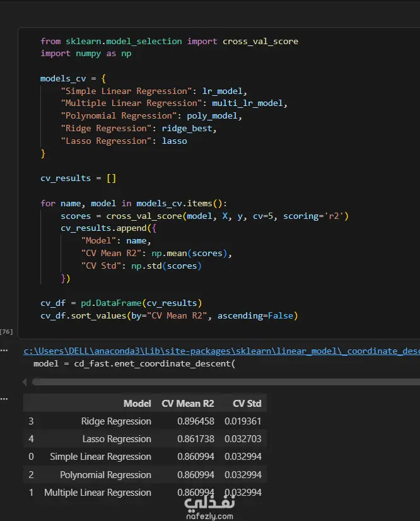Viewport: 420px width, 521px height.
Task: Click 0.860994 in the Simple Linear Regression row
Action: 195,457
